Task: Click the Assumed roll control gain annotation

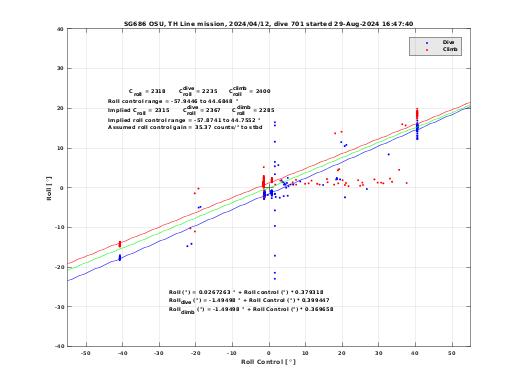Action: [185, 127]
